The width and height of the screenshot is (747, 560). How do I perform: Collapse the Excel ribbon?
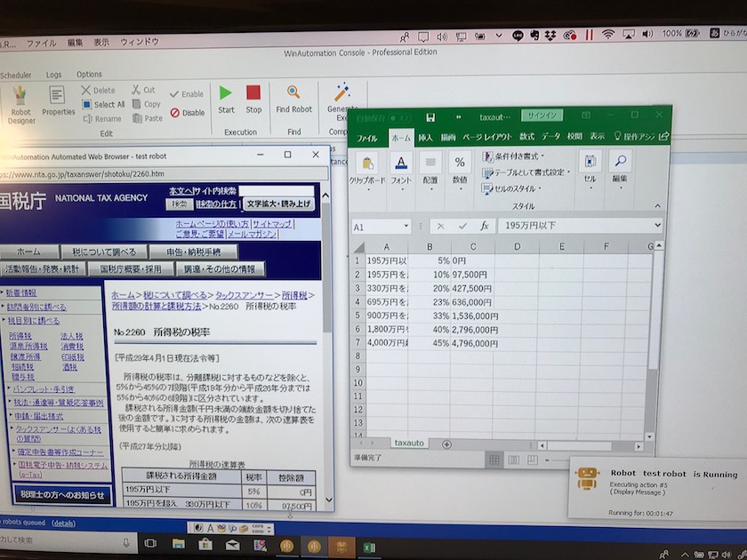click(657, 205)
